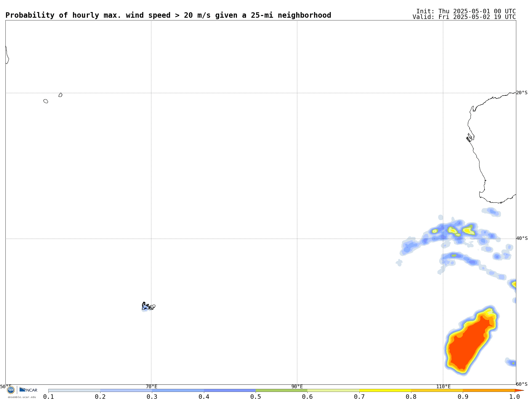Click the red-orange colorbar overflow arrow
The width and height of the screenshot is (532, 400).
[519, 390]
